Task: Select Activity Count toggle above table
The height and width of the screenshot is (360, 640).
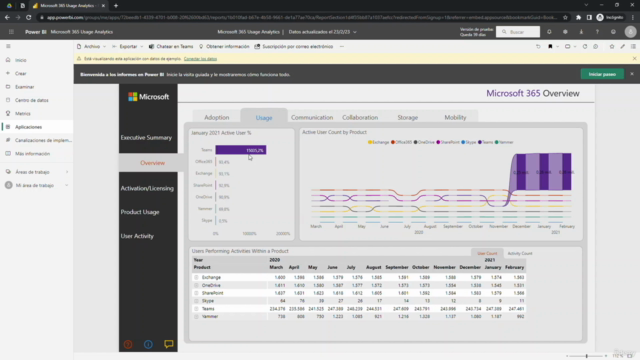Action: [520, 253]
